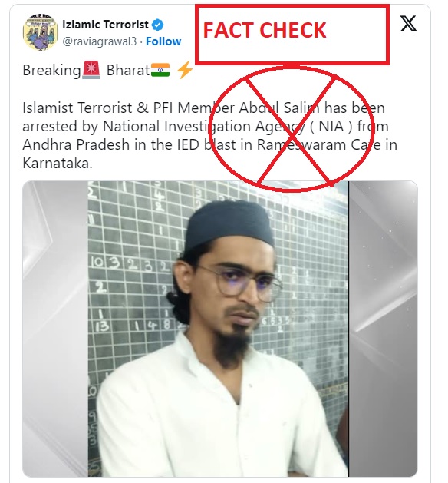This screenshot has width=448, height=483.
Task: Click the India flag emoji
Action: pyautogui.click(x=160, y=70)
